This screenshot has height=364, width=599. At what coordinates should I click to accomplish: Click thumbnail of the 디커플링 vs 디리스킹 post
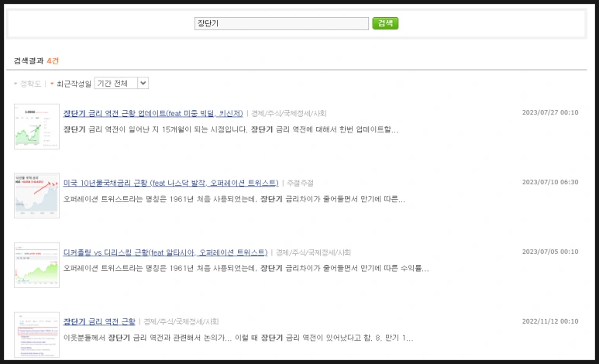click(36, 265)
